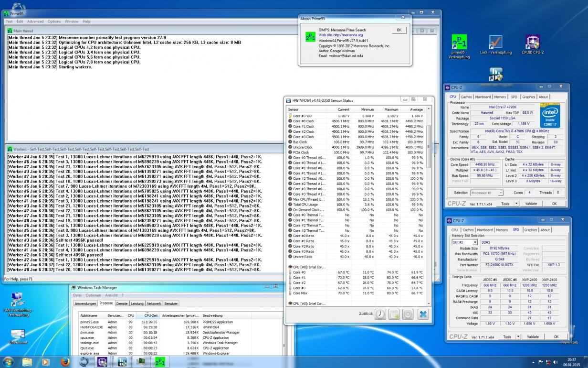588x368 pixels.
Task: Open Prime95 Test menu
Action: [x=9, y=22]
